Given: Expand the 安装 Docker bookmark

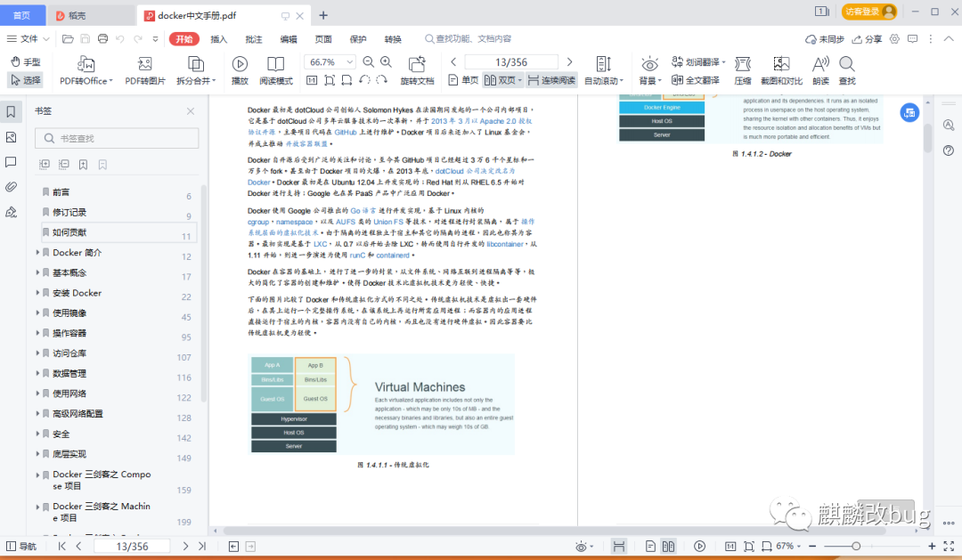Looking at the screenshot, I should pyautogui.click(x=37, y=293).
